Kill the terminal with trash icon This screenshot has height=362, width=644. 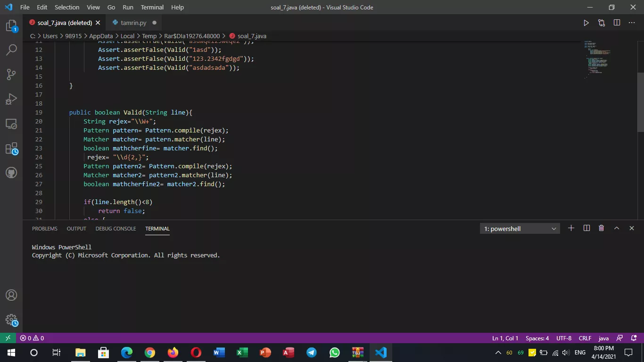click(x=601, y=228)
